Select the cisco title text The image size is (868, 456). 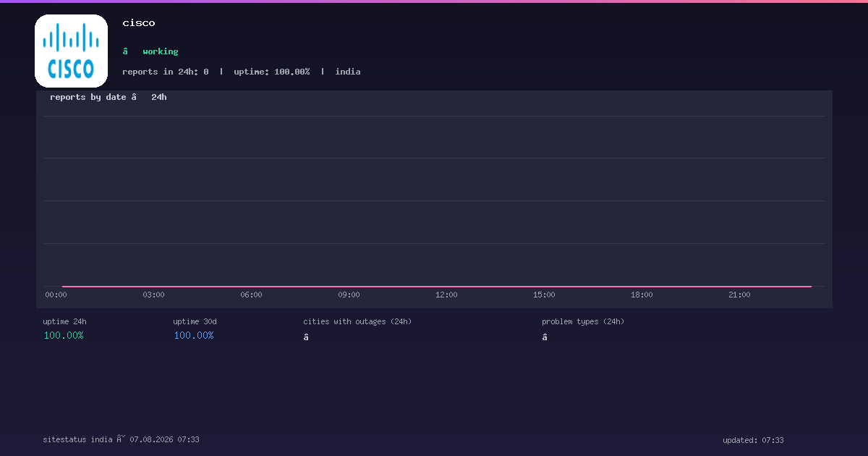139,23
